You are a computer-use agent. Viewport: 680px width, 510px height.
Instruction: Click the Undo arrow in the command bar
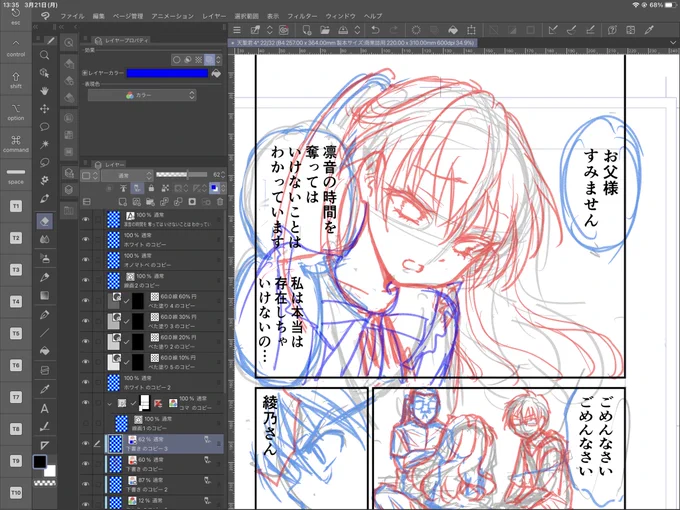(x=376, y=30)
